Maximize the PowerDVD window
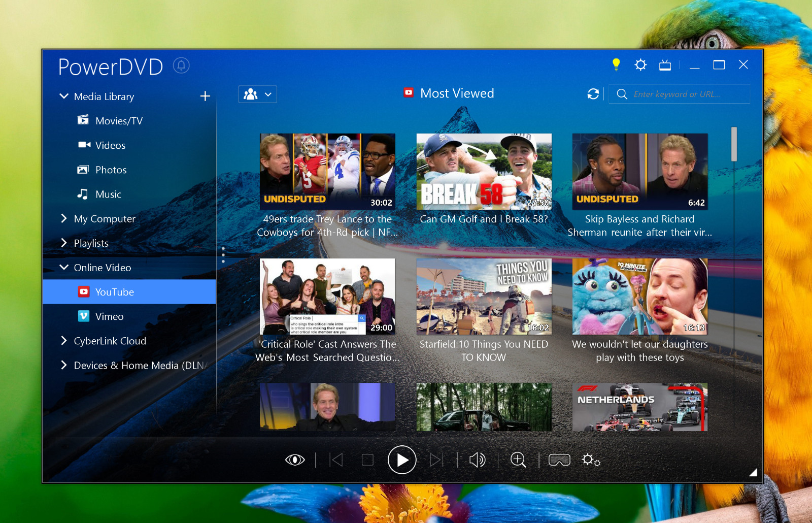The image size is (812, 523). [x=719, y=64]
